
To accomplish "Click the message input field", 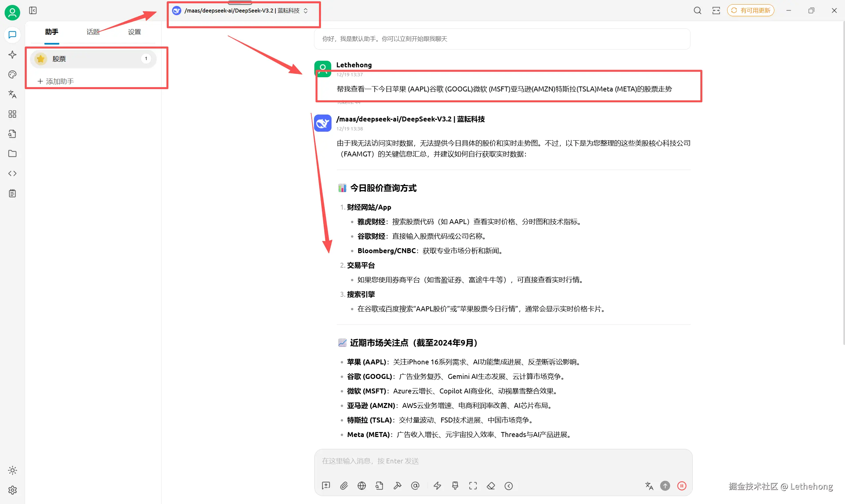I will coord(503,461).
